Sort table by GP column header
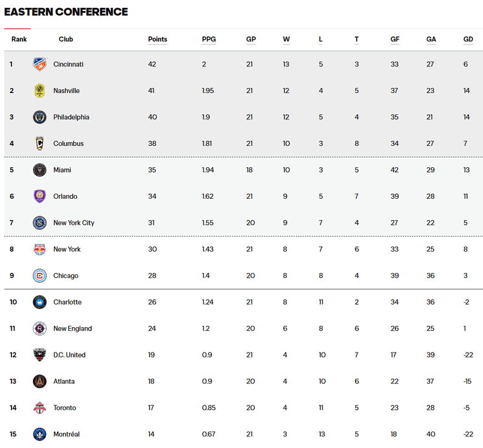The image size is (483, 448). pyautogui.click(x=251, y=40)
